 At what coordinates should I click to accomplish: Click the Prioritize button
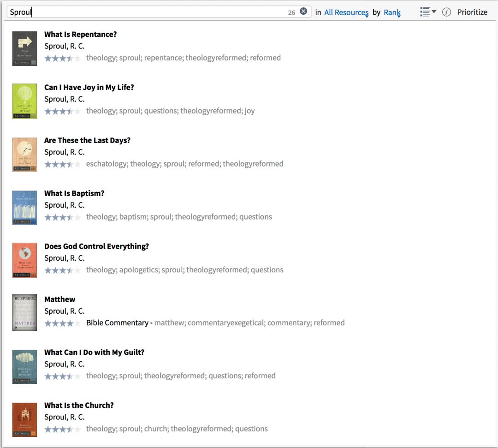472,12
